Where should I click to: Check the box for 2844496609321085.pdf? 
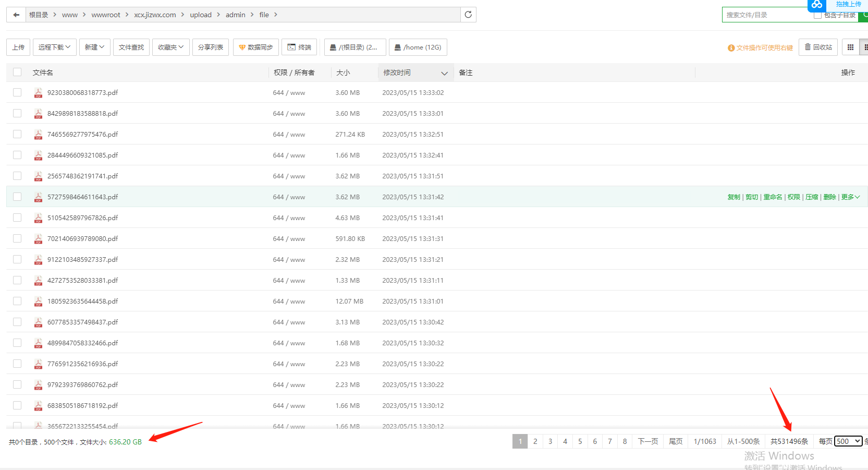tap(17, 155)
